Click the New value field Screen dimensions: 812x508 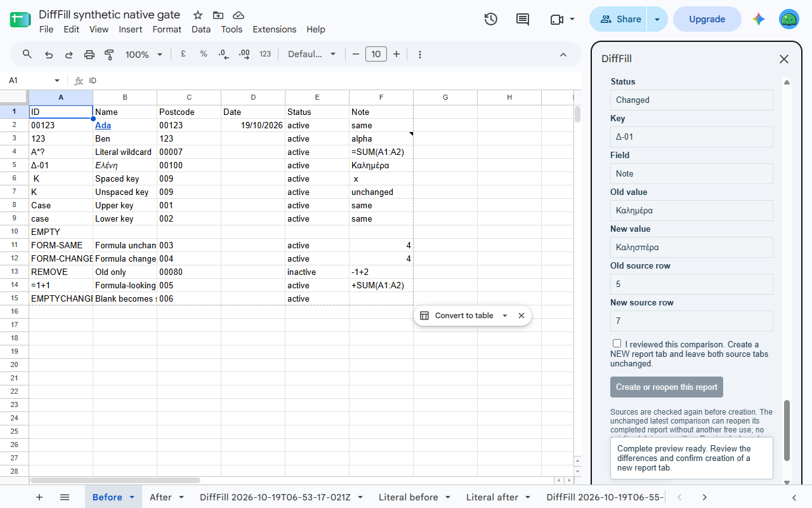[x=691, y=247]
